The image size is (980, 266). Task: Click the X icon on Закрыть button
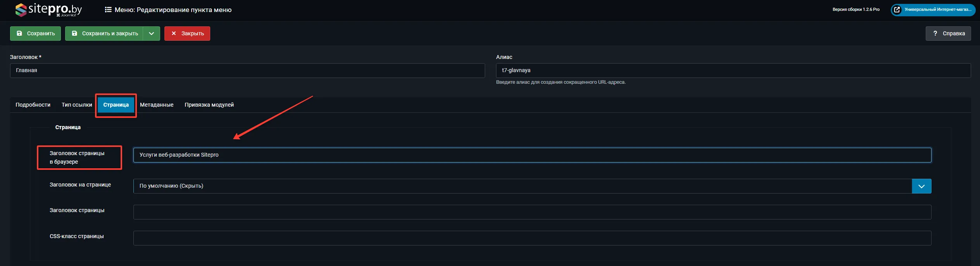(x=174, y=33)
